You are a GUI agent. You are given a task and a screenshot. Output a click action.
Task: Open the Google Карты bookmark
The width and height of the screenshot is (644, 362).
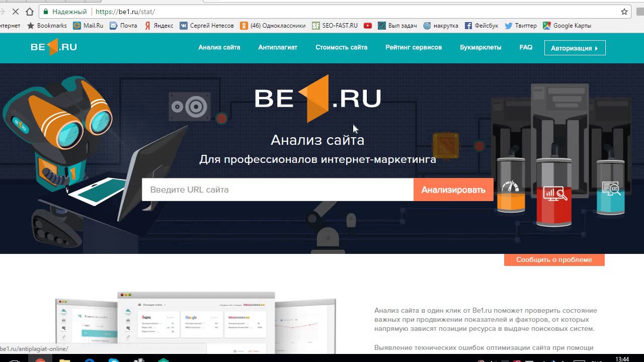coord(567,26)
